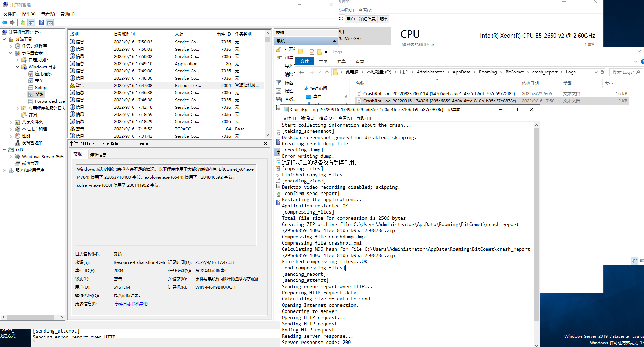Open Help via blue question mark icon
The height and width of the screenshot is (347, 644).
tap(41, 22)
